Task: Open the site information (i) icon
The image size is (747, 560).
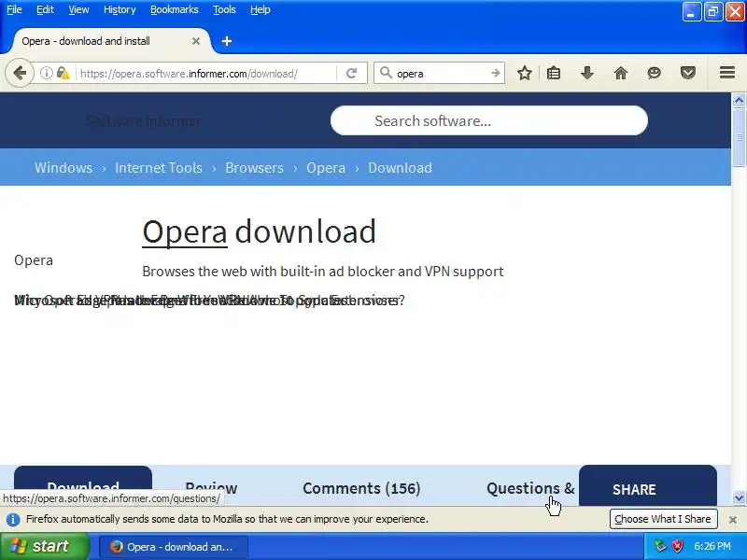Action: point(46,73)
